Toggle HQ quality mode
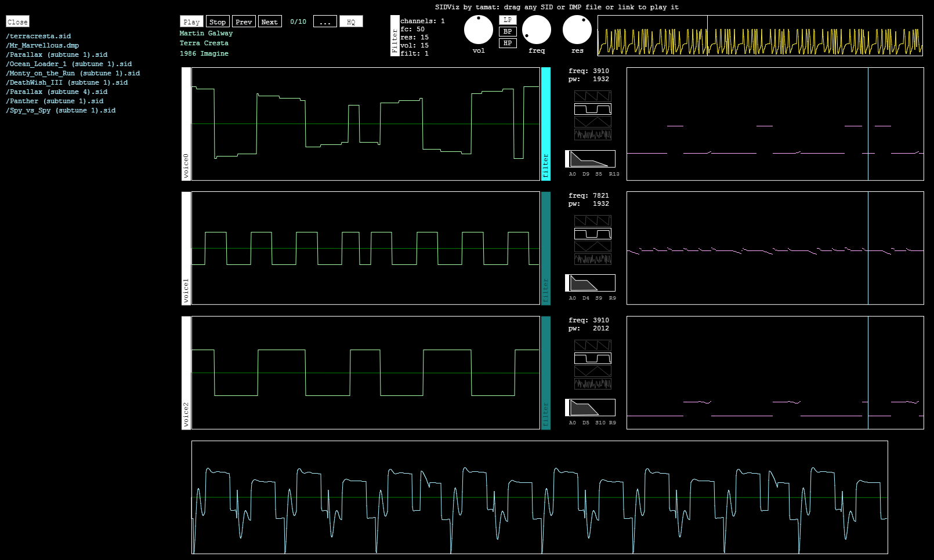Viewport: 934px width, 560px height. tap(351, 21)
